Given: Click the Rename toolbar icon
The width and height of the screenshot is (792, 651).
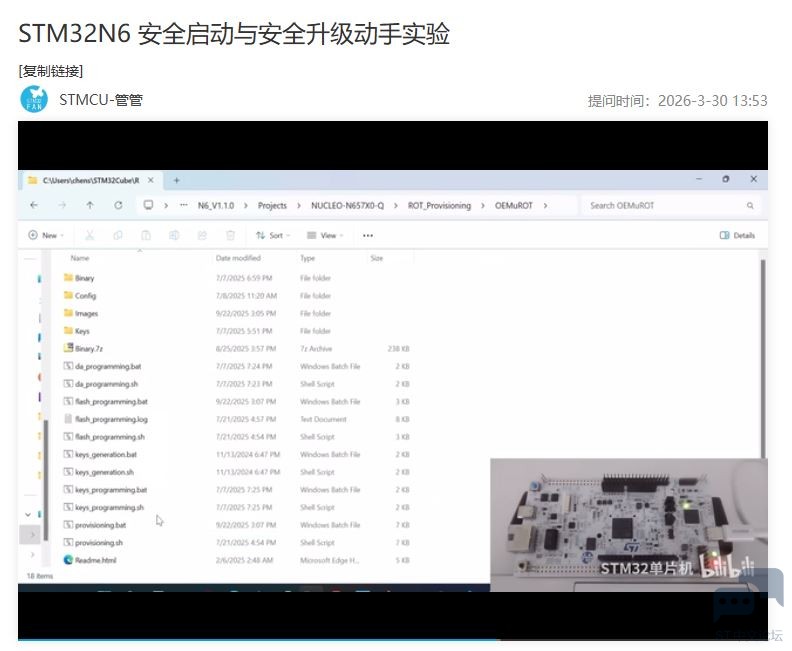Looking at the screenshot, I should click(174, 235).
